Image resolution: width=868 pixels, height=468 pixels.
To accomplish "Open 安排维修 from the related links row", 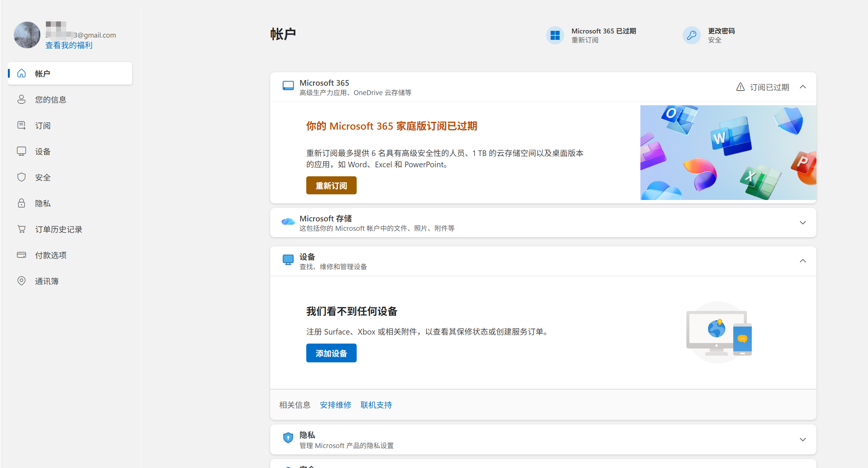I will coord(335,405).
